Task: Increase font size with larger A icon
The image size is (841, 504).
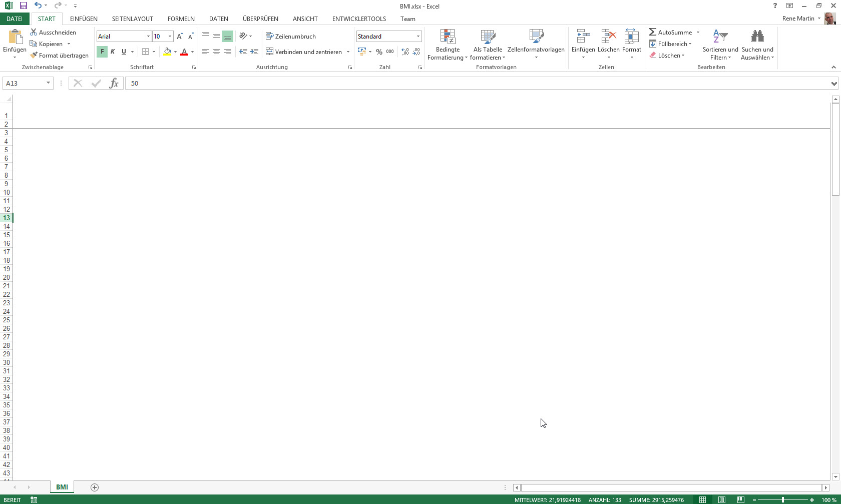Action: 180,37
